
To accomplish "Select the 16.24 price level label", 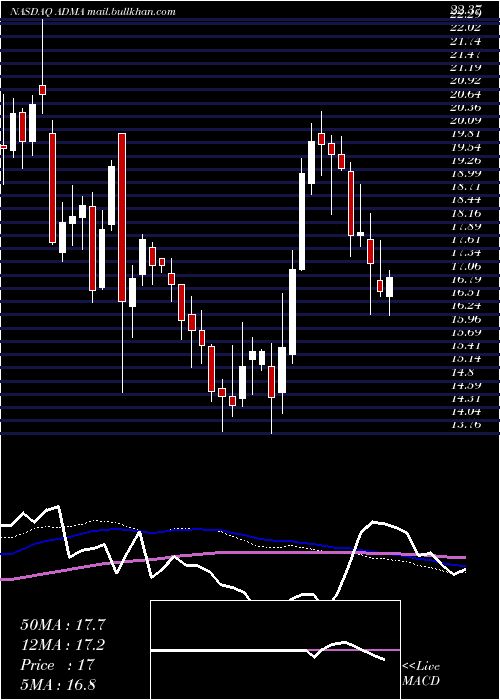I will pos(466,305).
